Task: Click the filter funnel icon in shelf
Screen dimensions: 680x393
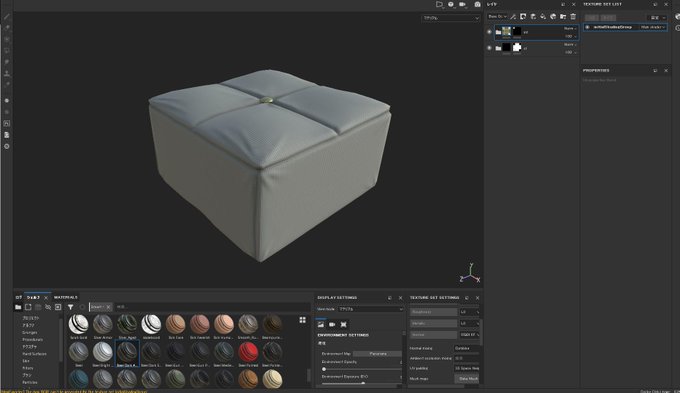Action: [70, 307]
